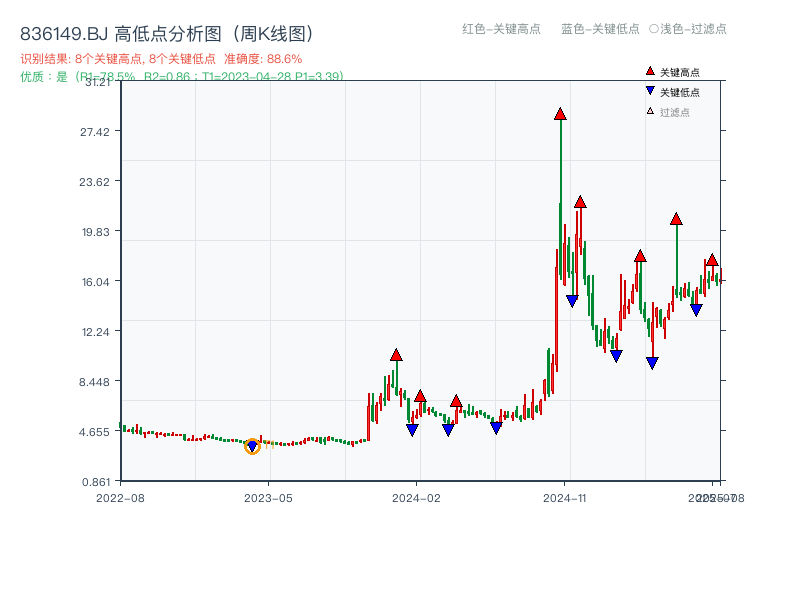800x600 pixels.
Task: Click the rightmost red triangle near 2025-07
Action: pos(712,260)
